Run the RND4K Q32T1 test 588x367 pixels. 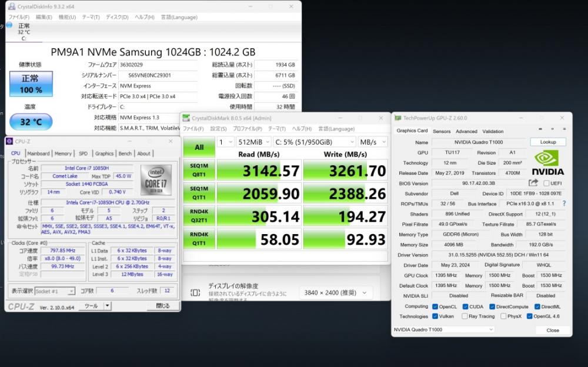(x=199, y=216)
